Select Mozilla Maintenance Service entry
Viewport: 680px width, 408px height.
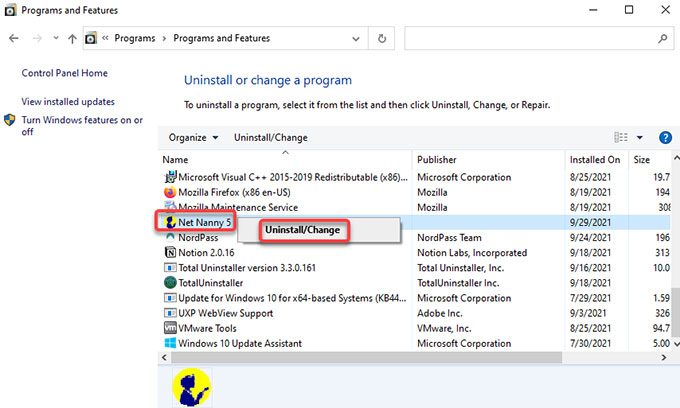pyautogui.click(x=238, y=207)
